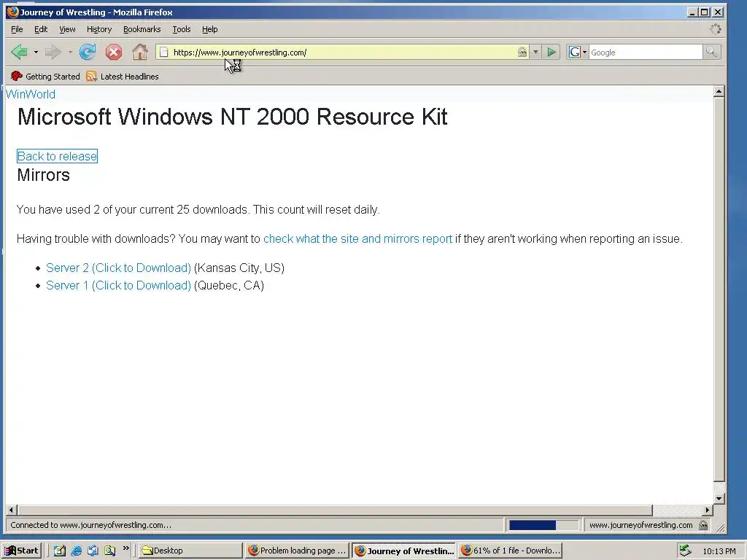
Task: Open the Forward history dropdown arrow
Action: (69, 52)
